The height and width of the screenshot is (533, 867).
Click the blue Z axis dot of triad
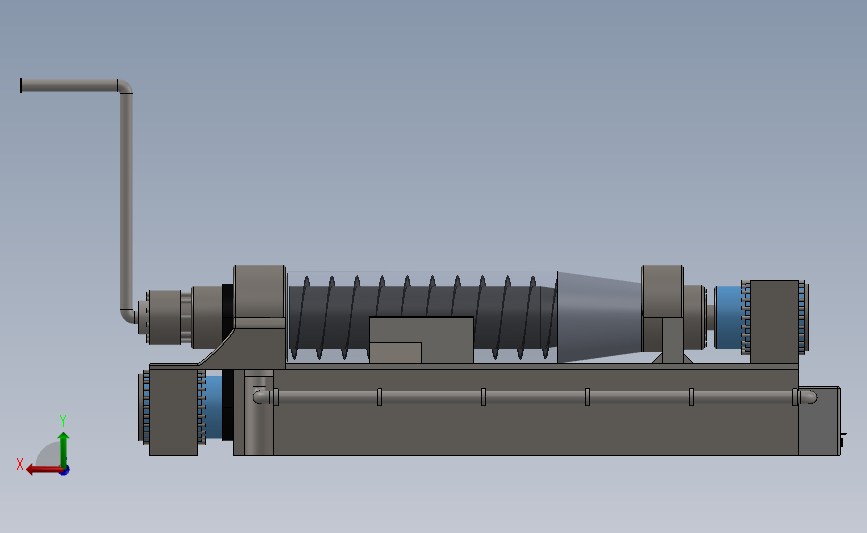tap(65, 471)
